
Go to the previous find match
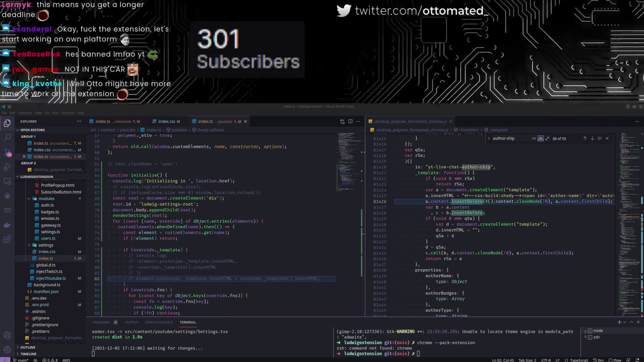pyautogui.click(x=585, y=138)
